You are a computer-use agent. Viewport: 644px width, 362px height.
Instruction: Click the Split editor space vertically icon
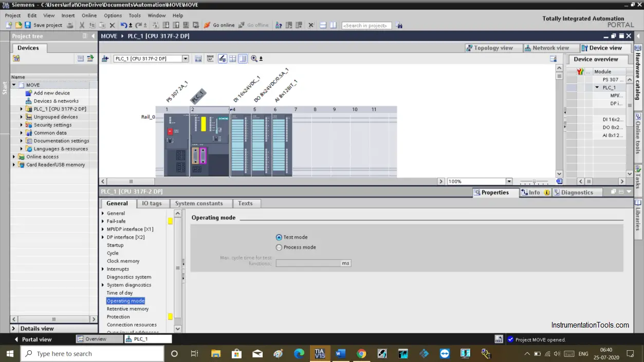[x=333, y=25]
